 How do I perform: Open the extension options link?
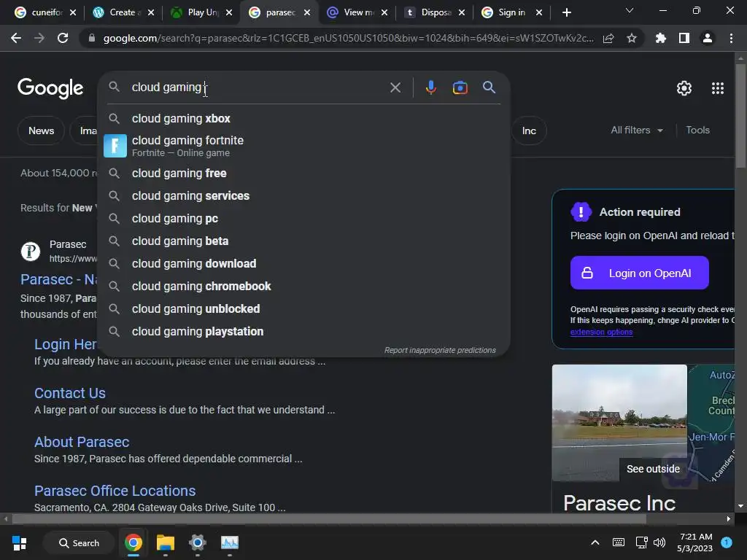coord(601,332)
